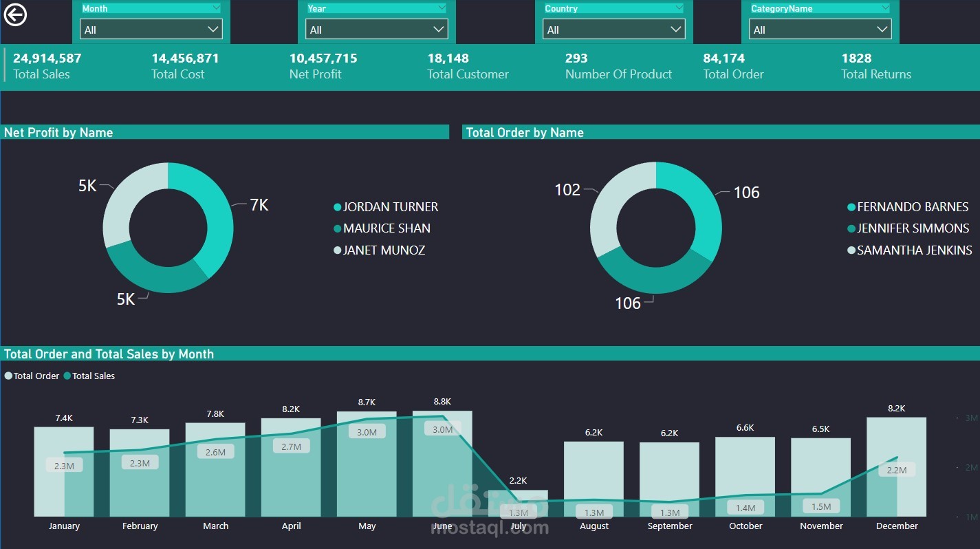
Task: Click the Jordan Turner legend marker
Action: (337, 207)
